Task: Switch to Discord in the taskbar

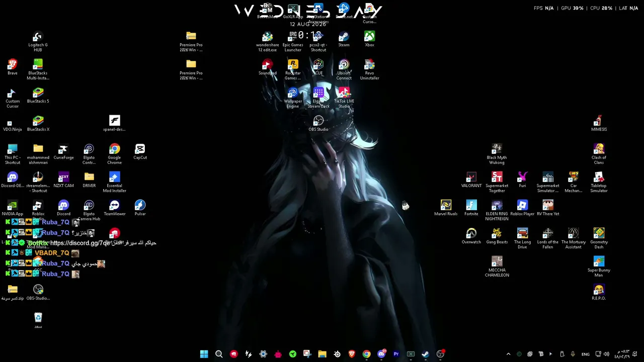Action: coord(381,354)
